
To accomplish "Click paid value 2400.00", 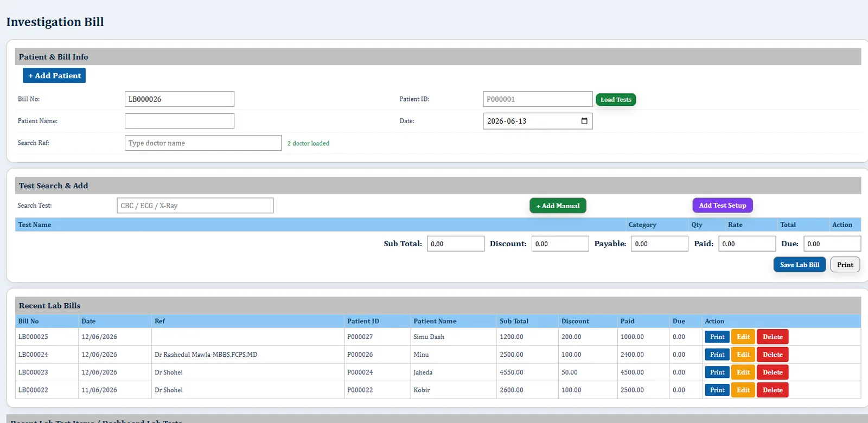I will 632,355.
